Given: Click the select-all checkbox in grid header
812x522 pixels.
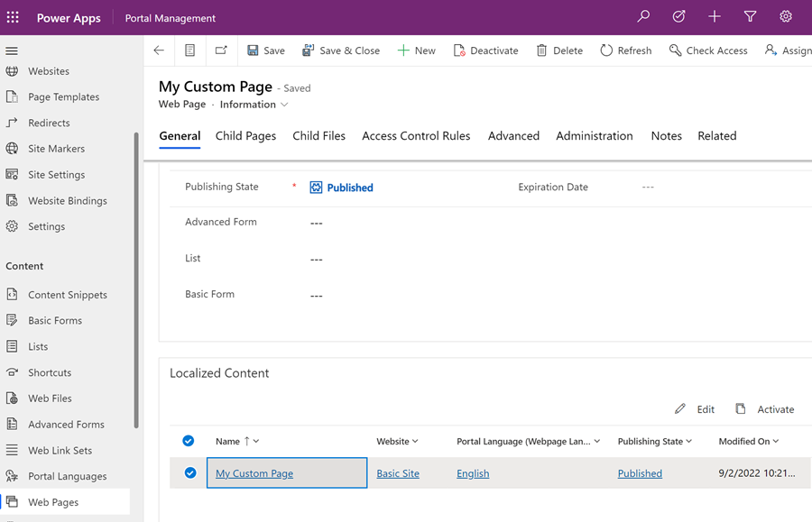Looking at the screenshot, I should (x=189, y=441).
